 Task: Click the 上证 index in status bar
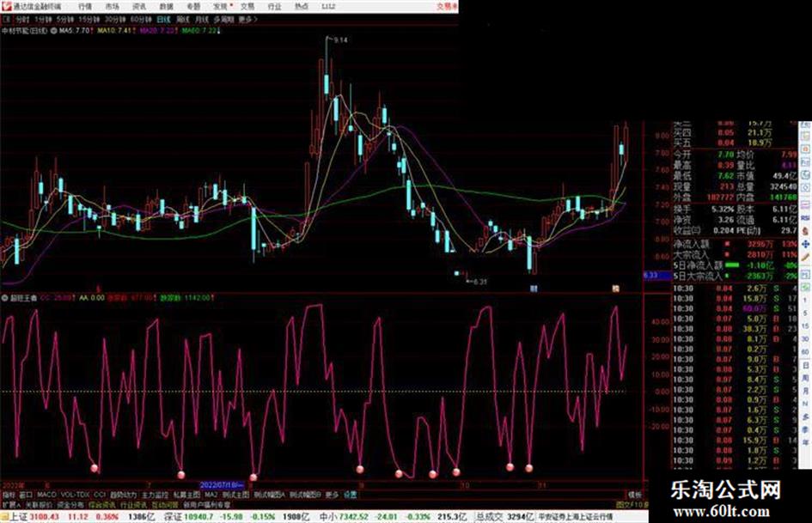click(x=19, y=516)
